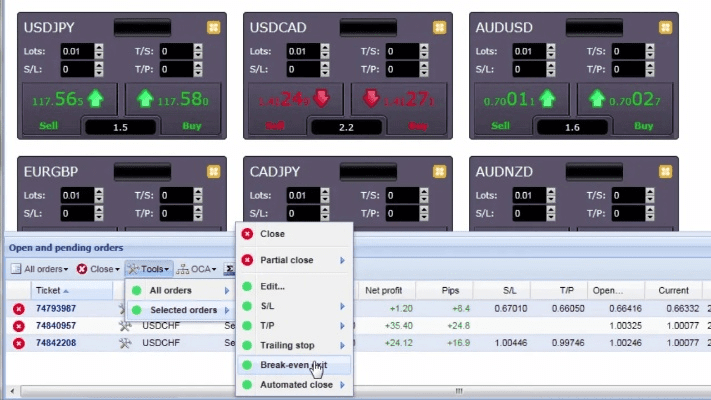Click the USDJPY tile yellow menu icon
Viewport: 711px width, 400px height.
(x=213, y=27)
